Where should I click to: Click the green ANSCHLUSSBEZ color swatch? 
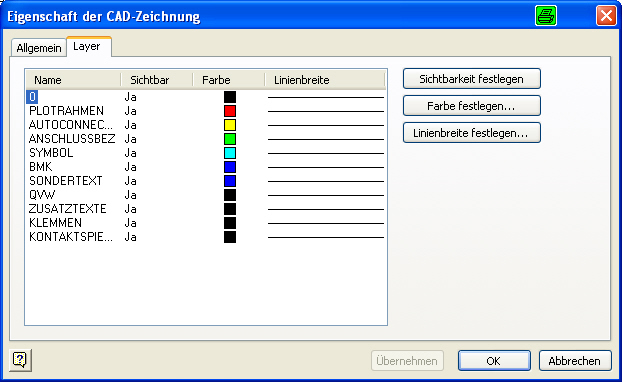(230, 139)
